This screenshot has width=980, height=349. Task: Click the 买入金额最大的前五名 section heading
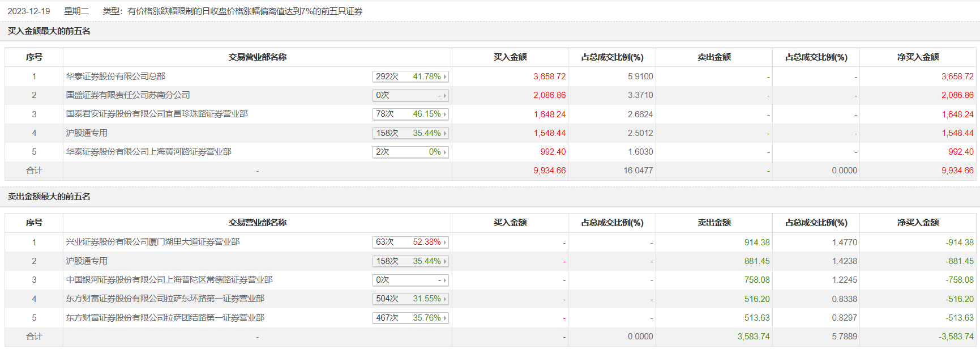tap(49, 31)
